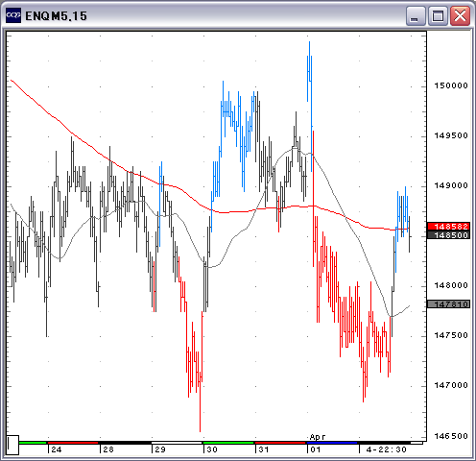The width and height of the screenshot is (476, 461).
Task: Click the 4-22:30 timestamp label
Action: pos(387,449)
